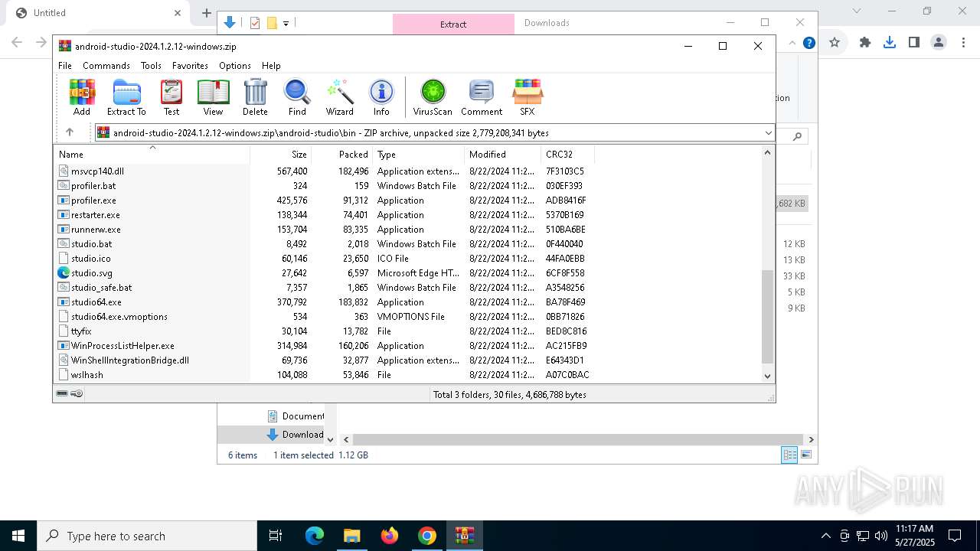Click Chrome downloads icon
Viewport: 980px width, 551px height.
click(890, 43)
